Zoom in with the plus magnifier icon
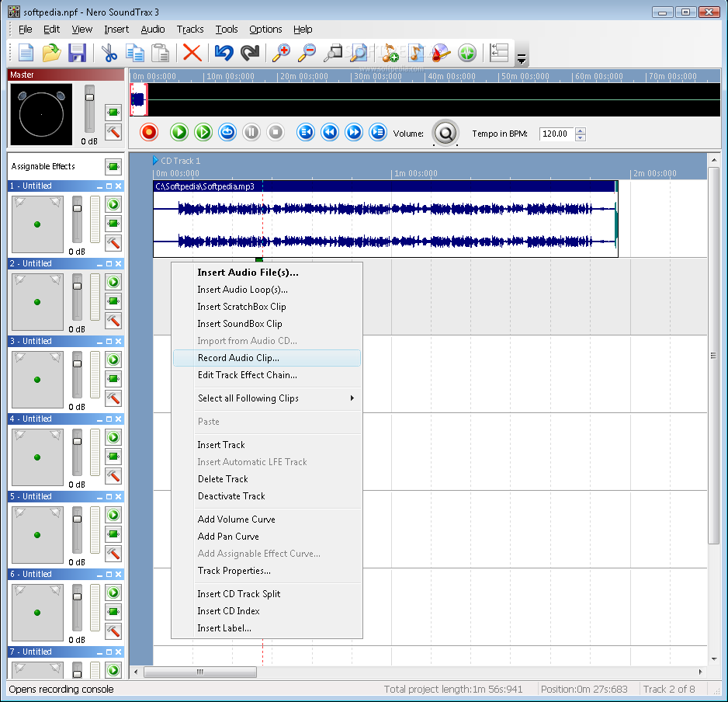The width and height of the screenshot is (728, 702). tap(281, 53)
